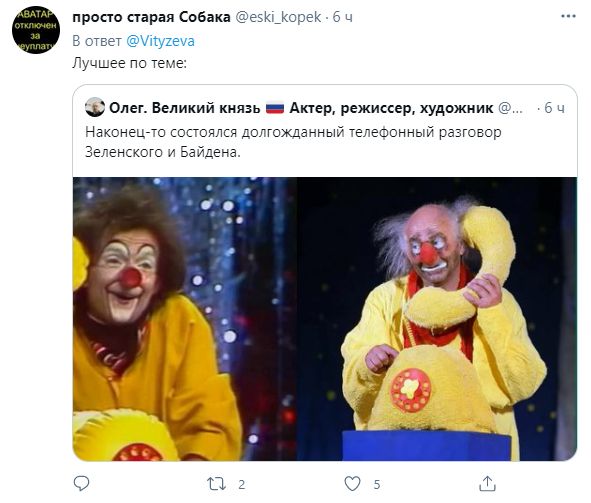Viewport: 591px width, 503px height.
Task: Click quoted tweet text about Зеленского и Байдена
Action: (293, 142)
